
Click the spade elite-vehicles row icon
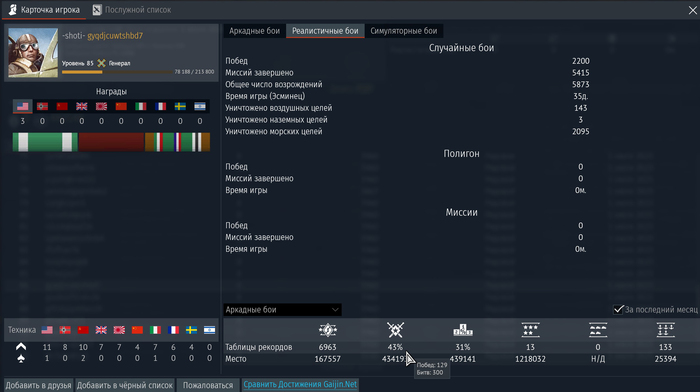point(21,358)
